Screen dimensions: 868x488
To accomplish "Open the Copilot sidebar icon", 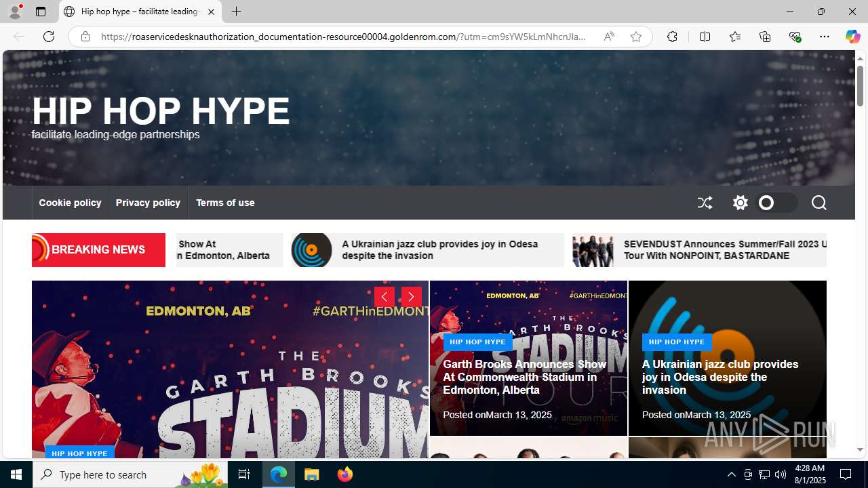I will (x=852, y=37).
